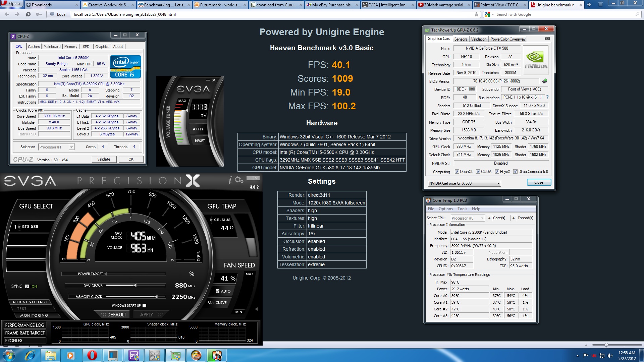Open Tools menu in Core Temp
Image resolution: width=644 pixels, height=362 pixels.
[462, 209]
